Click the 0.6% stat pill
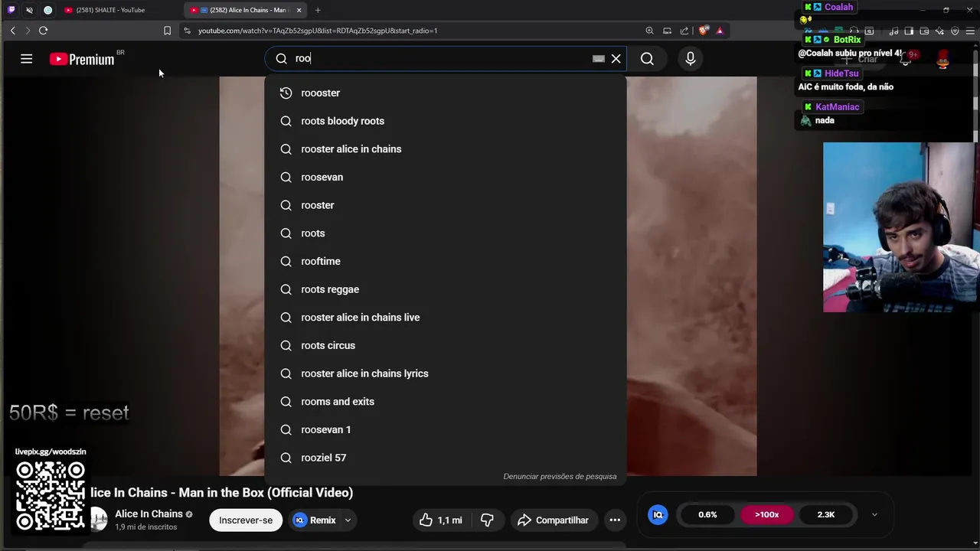The height and width of the screenshot is (551, 980). click(707, 515)
